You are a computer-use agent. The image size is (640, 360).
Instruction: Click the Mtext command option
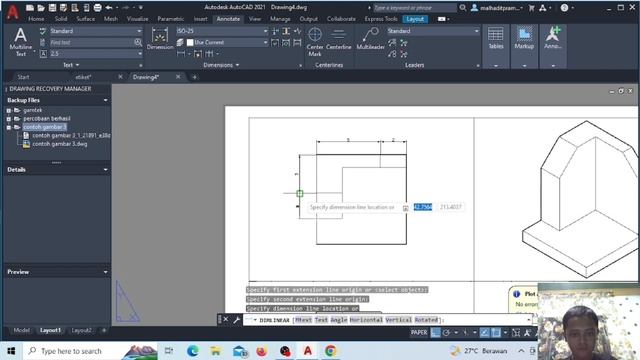[x=303, y=320]
